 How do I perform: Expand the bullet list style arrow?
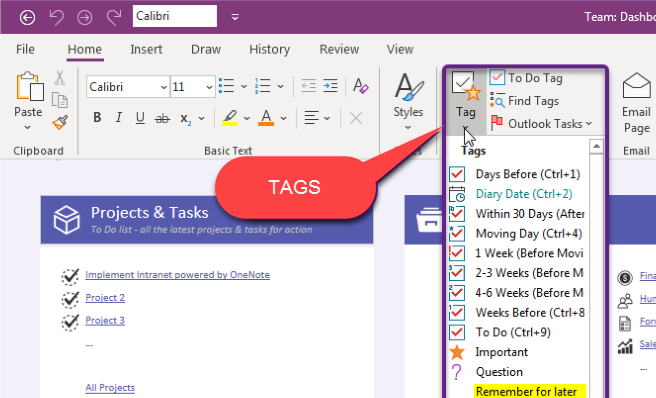click(244, 87)
